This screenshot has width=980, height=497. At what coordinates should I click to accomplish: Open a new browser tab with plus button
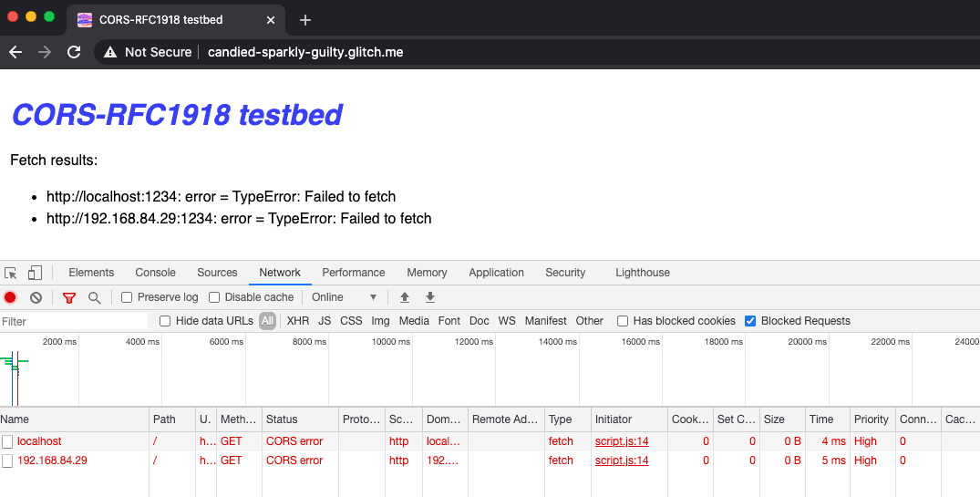pyautogui.click(x=305, y=19)
